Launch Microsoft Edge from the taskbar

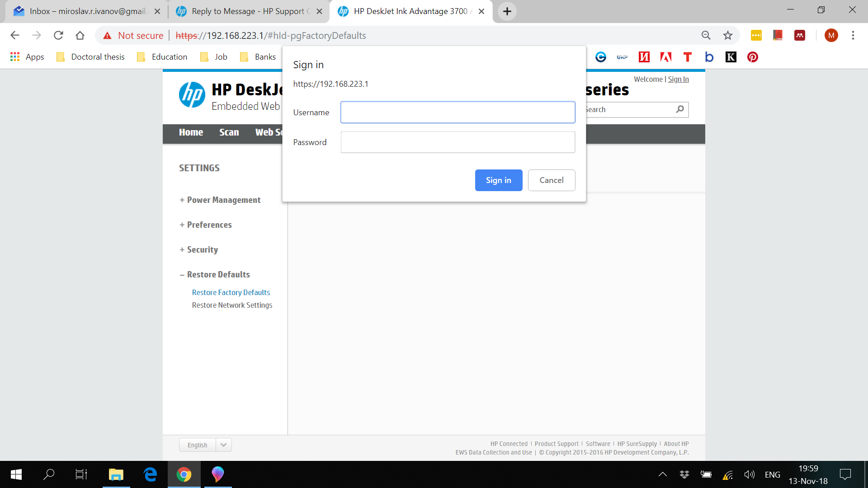(x=150, y=474)
